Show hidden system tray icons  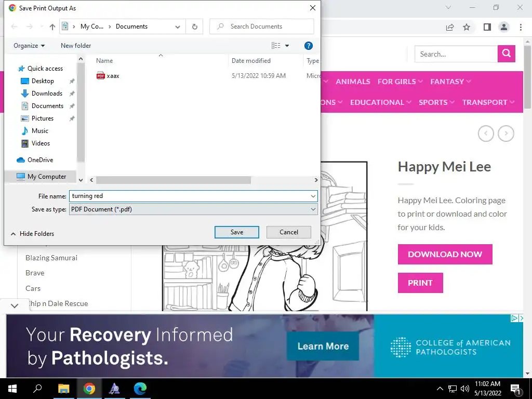[440, 389]
